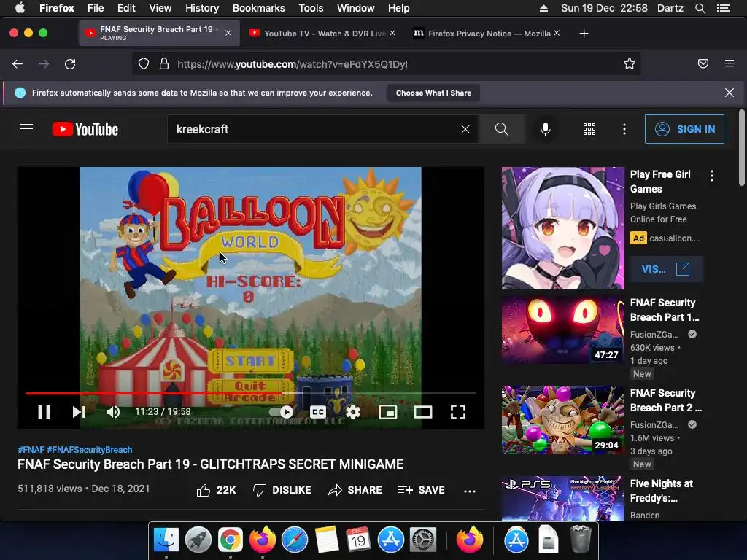This screenshot has width=747, height=560.
Task: Click the SIGN IN button
Action: tap(684, 129)
